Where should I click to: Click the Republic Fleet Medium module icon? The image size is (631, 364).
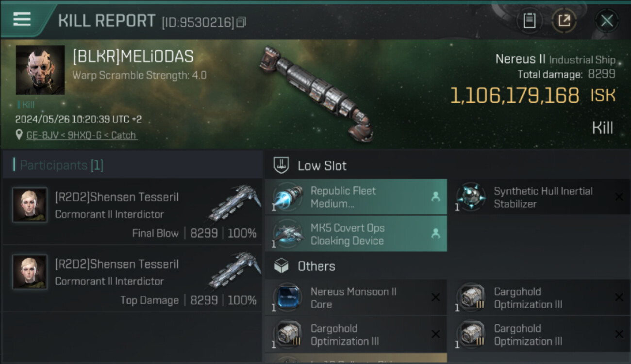(288, 197)
